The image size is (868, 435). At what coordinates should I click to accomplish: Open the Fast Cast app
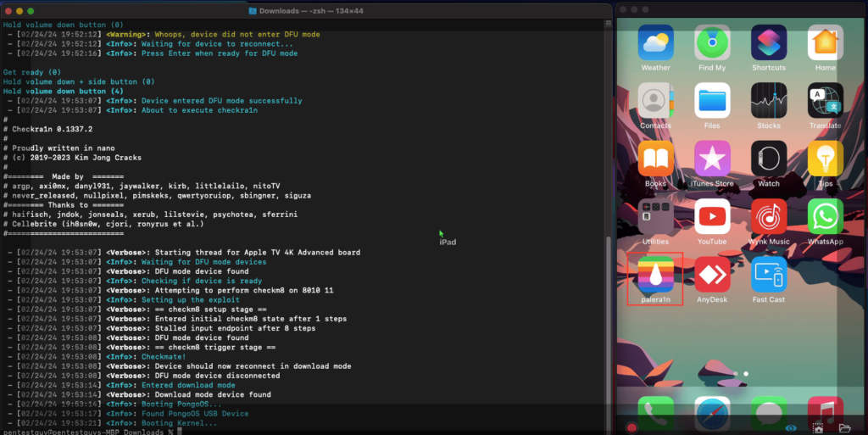coord(768,275)
